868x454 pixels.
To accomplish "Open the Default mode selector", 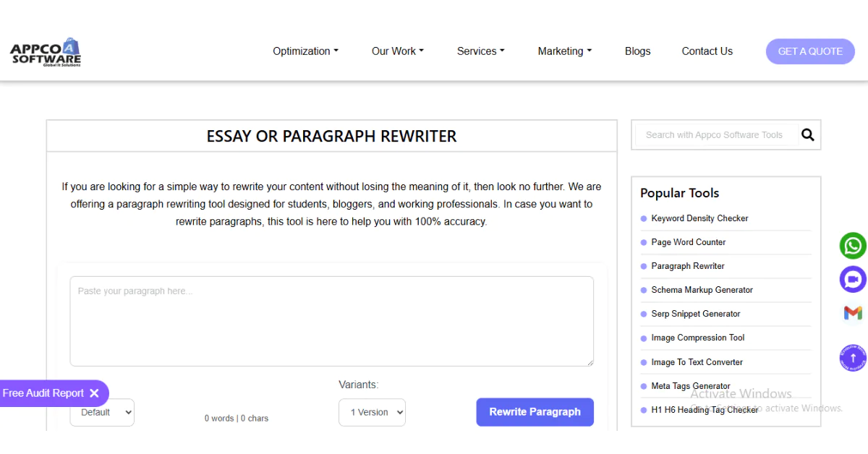I will click(102, 412).
